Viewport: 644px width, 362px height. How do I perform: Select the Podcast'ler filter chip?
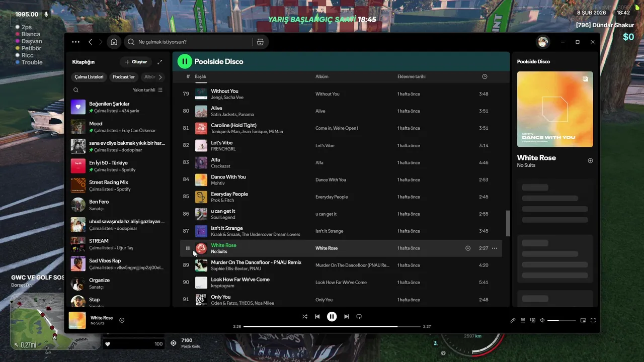[124, 77]
